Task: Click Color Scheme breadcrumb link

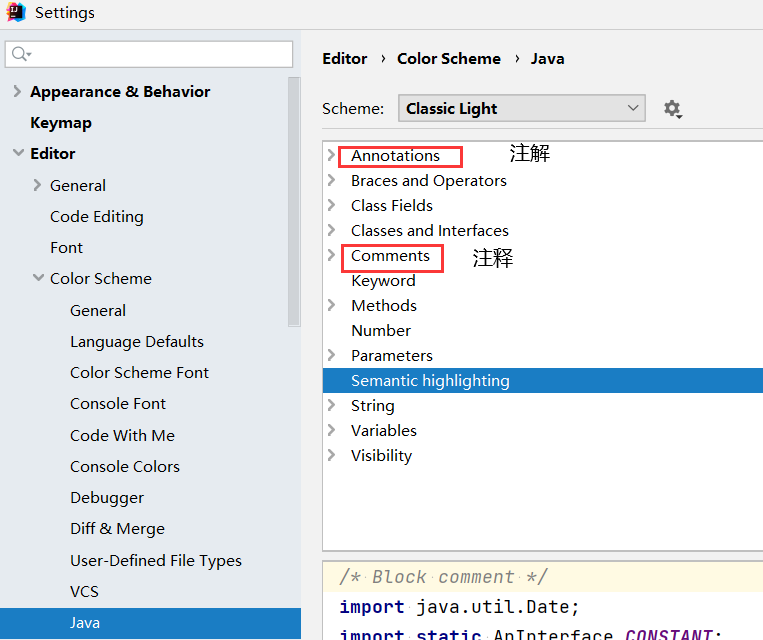Action: click(449, 59)
